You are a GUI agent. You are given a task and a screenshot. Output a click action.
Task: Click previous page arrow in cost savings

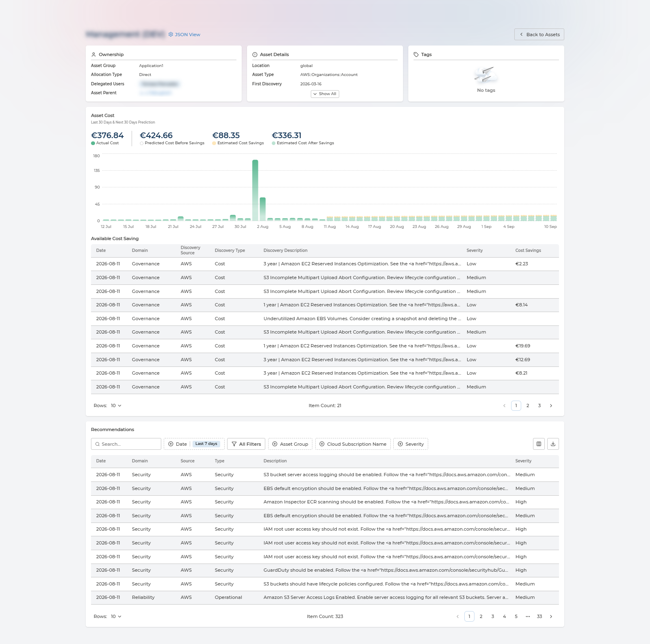coord(505,405)
